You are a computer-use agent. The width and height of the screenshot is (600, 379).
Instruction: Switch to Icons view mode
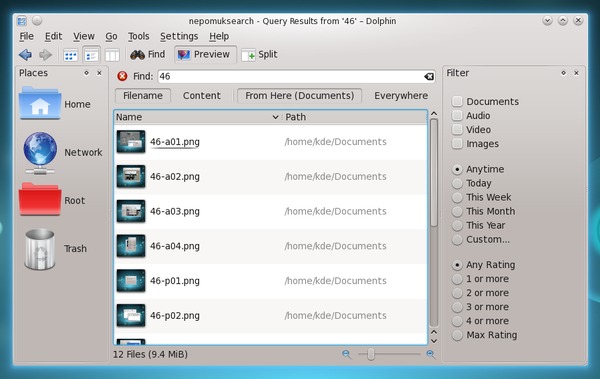point(70,56)
